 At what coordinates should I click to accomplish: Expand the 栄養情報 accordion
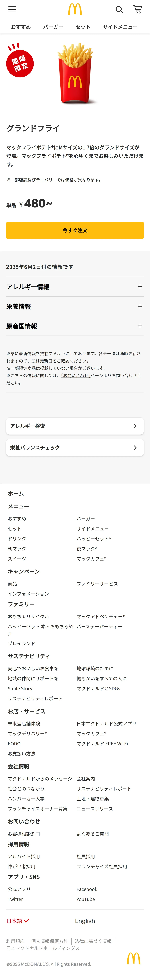tap(75, 307)
